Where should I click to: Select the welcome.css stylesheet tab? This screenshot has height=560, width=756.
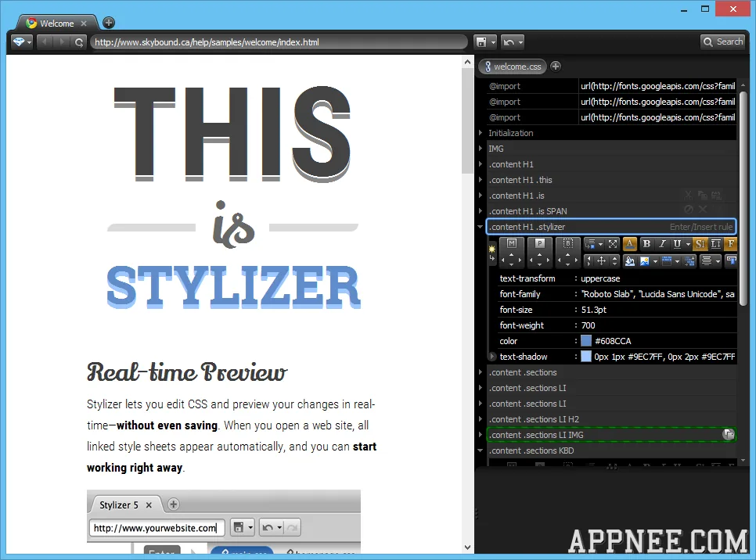[x=513, y=66]
